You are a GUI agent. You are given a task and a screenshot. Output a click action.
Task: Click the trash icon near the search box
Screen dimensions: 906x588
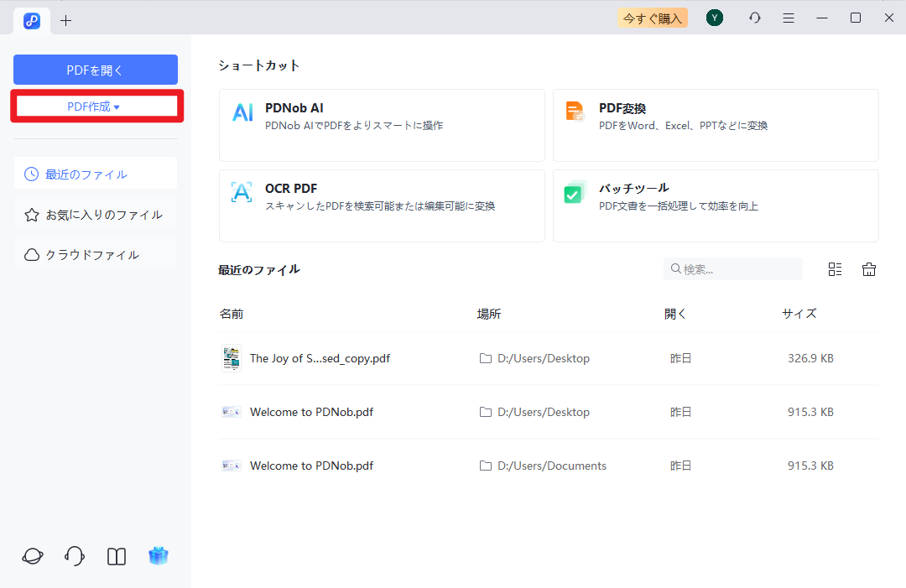[868, 268]
